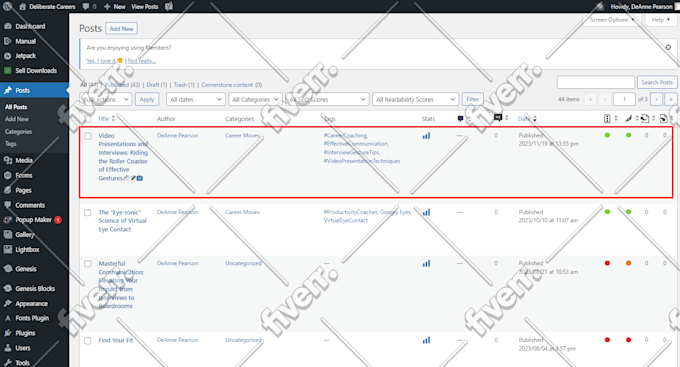
Task: Open Yoast SEO icon in admin bar
Action: click(x=169, y=7)
